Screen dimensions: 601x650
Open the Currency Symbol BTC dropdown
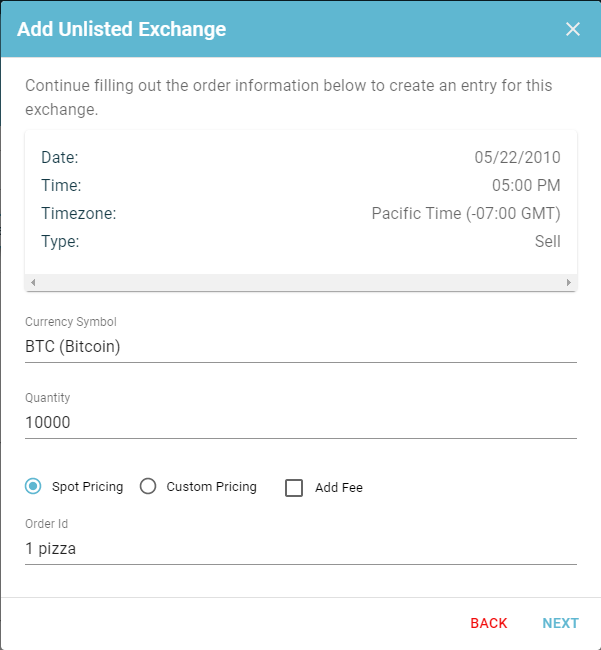pos(301,347)
